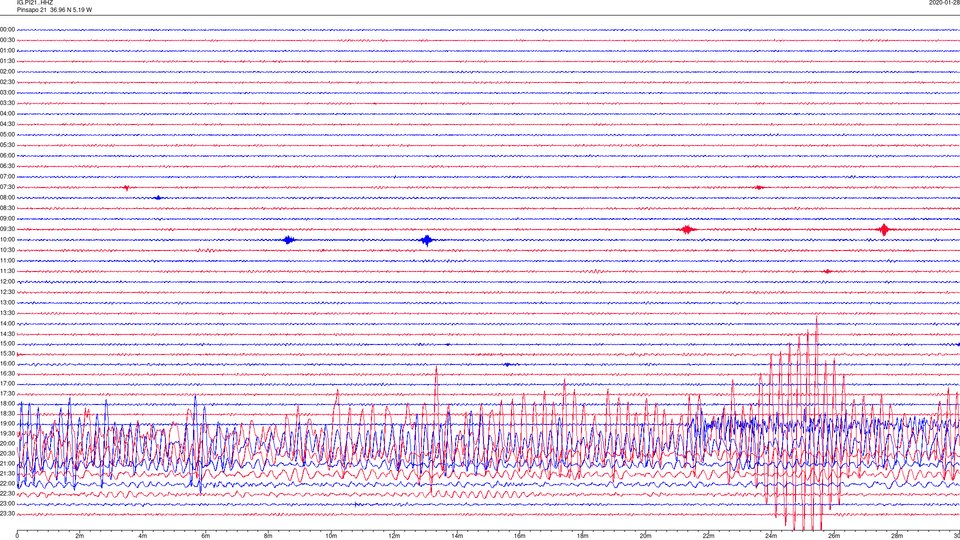The image size is (960, 540).
Task: Click the "2m" tick label on the time axis
Action: pos(80,536)
